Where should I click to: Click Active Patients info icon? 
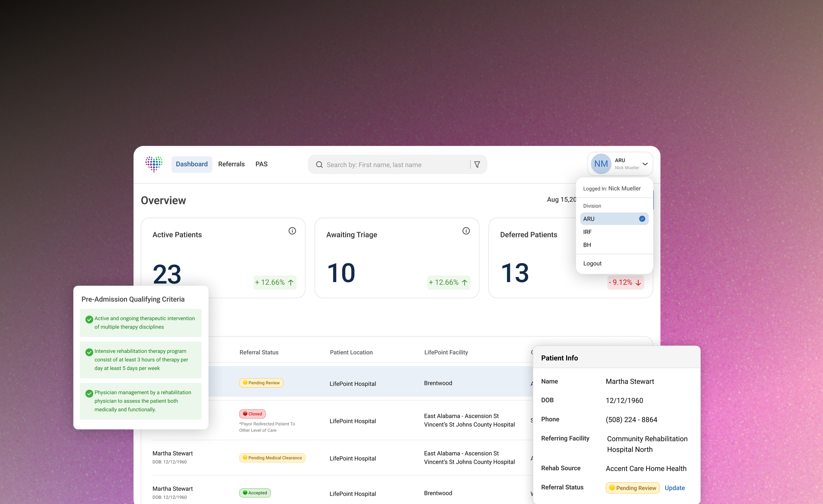coord(292,231)
